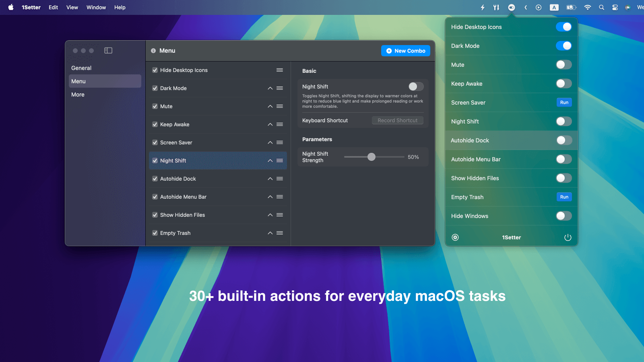Click drag handle for Hide Desktop Icons

point(280,70)
